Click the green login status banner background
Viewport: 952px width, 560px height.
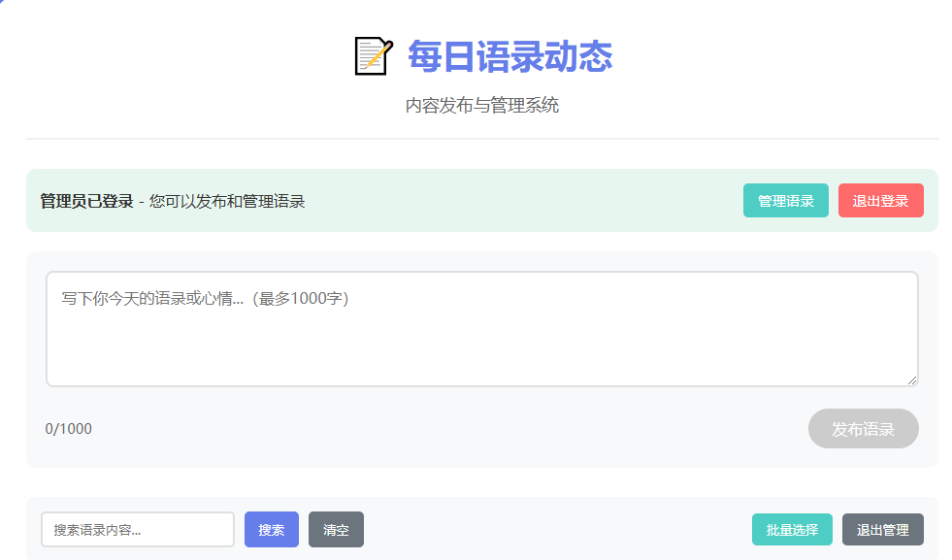tap(524, 201)
